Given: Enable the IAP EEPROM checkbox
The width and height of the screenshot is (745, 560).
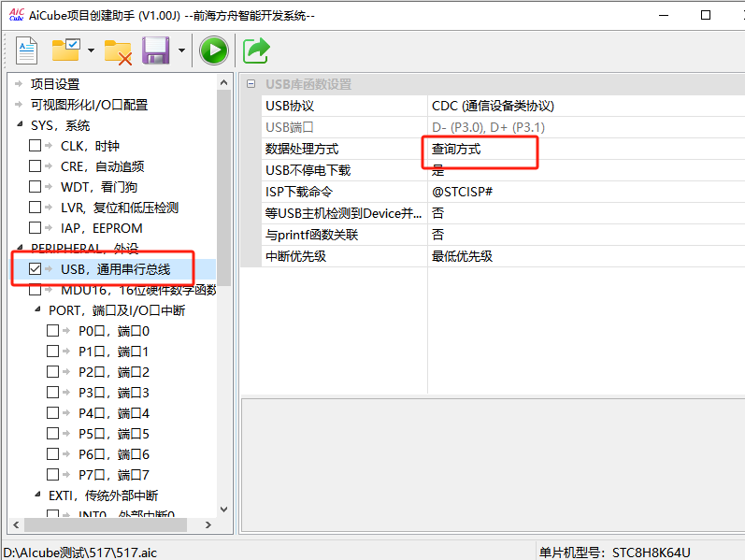Looking at the screenshot, I should [x=35, y=228].
